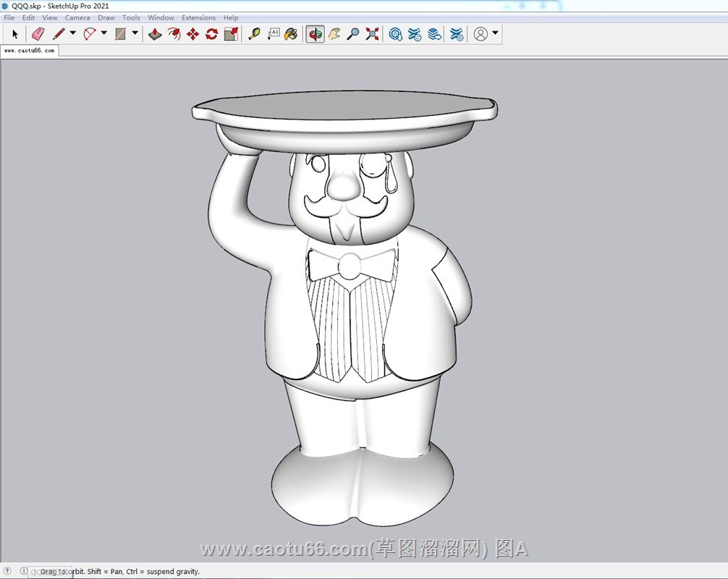
Task: Select the Scale tool
Action: (231, 34)
